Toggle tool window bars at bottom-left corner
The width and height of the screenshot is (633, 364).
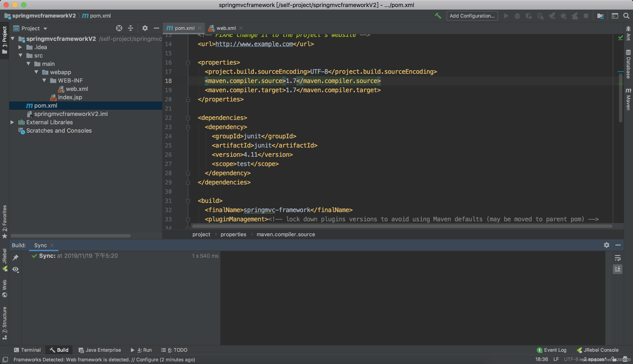point(5,360)
